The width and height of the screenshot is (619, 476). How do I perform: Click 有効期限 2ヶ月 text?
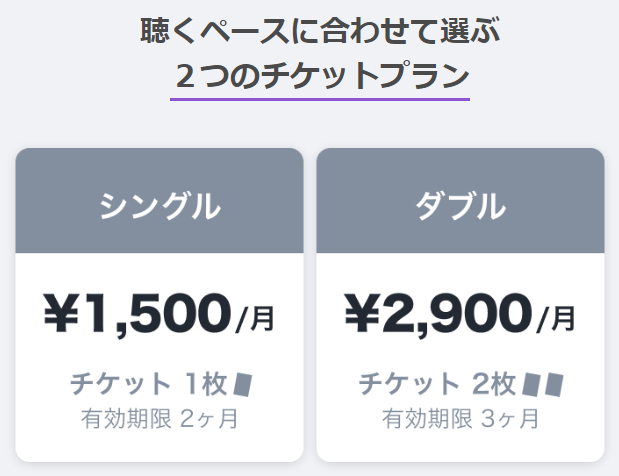[159, 419]
